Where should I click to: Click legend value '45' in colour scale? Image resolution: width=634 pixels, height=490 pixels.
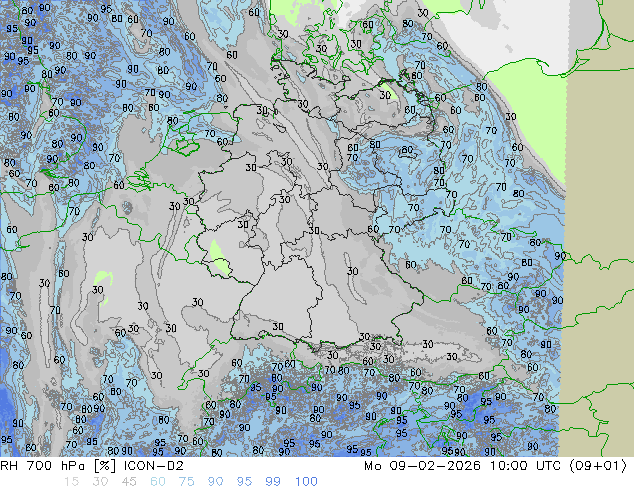[129, 482]
